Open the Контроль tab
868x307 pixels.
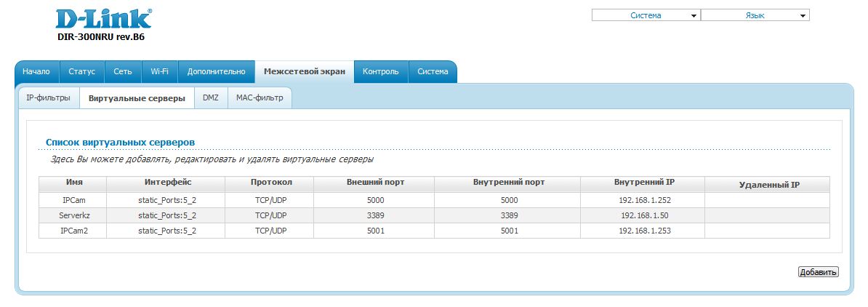coord(381,72)
